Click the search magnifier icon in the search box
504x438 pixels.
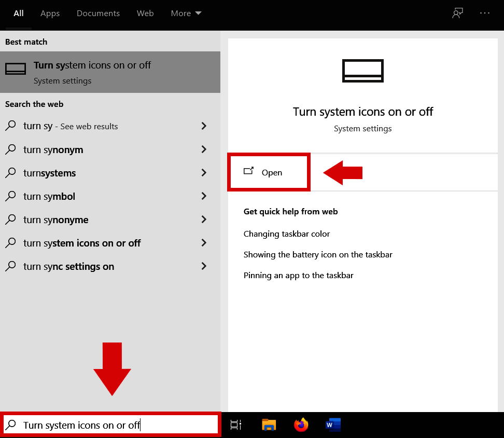pyautogui.click(x=11, y=425)
